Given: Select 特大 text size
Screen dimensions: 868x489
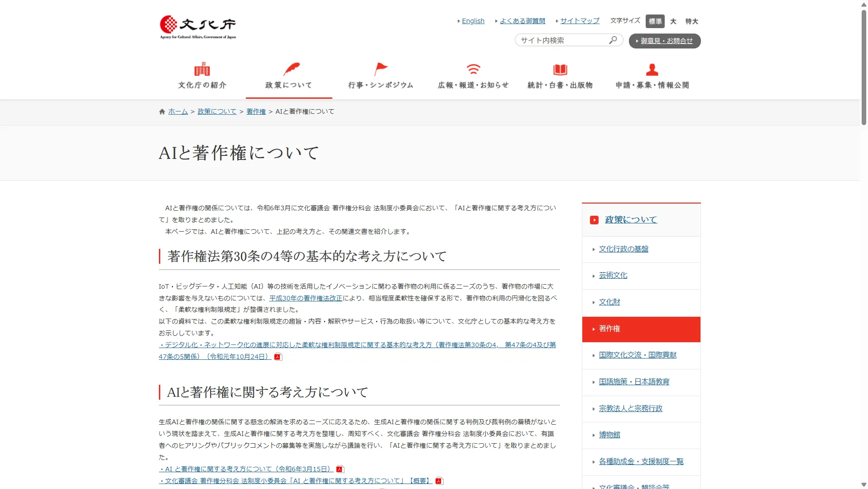Looking at the screenshot, I should tap(691, 21).
